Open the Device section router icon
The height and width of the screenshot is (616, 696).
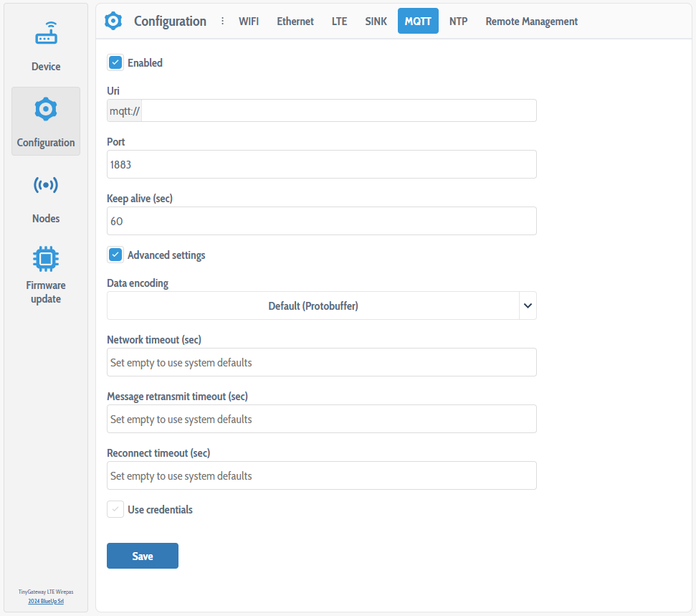[46, 34]
